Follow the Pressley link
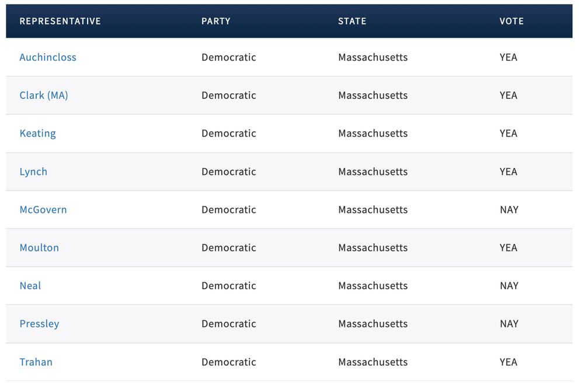 click(x=39, y=324)
